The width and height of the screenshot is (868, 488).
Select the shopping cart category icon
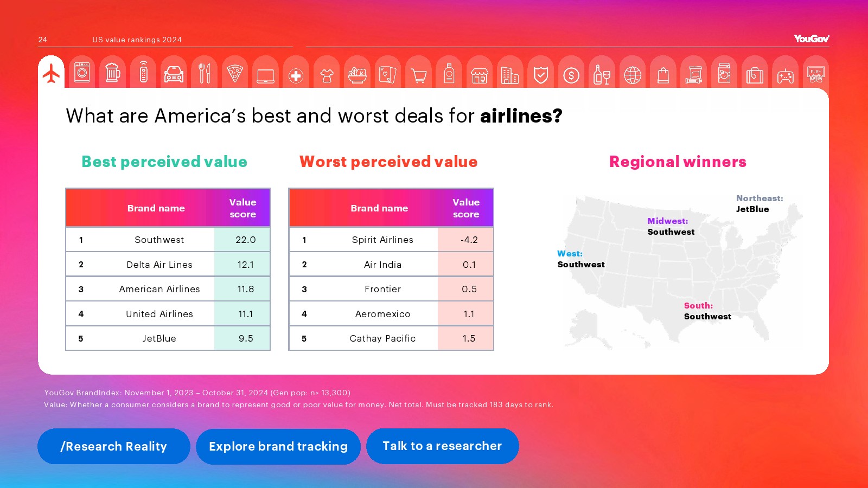click(418, 75)
